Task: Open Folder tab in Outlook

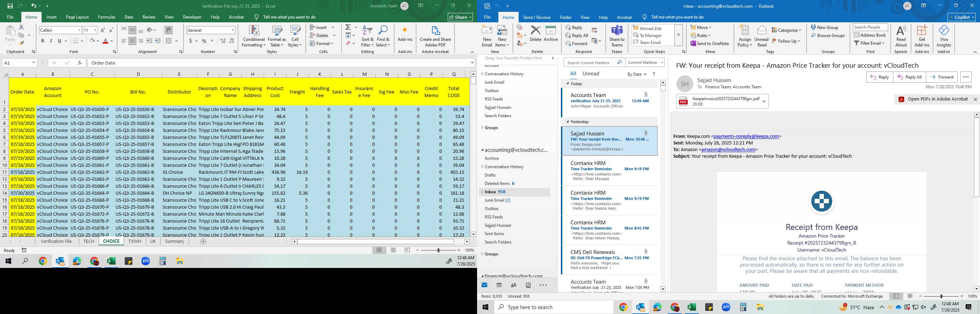Action: coord(565,17)
